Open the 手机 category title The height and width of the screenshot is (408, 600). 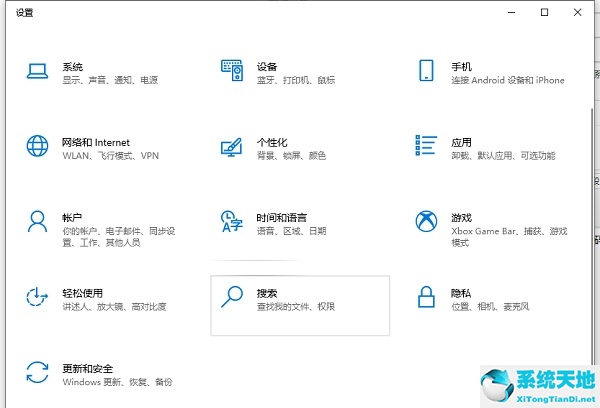(x=461, y=67)
